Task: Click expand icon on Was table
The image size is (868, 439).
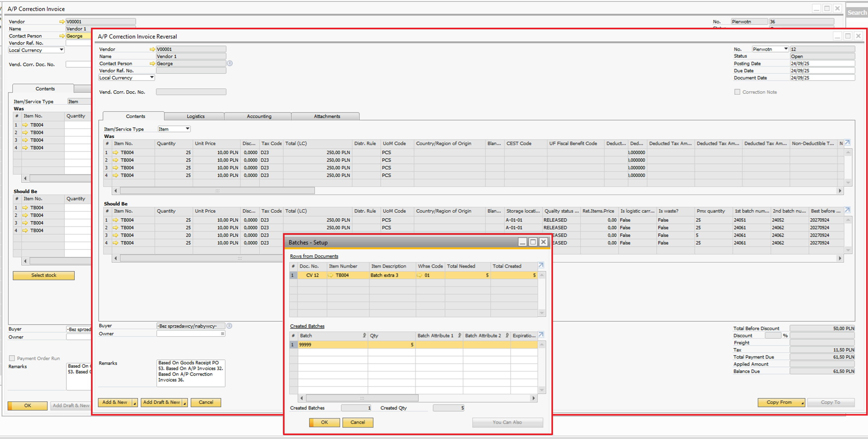Action: tap(847, 142)
